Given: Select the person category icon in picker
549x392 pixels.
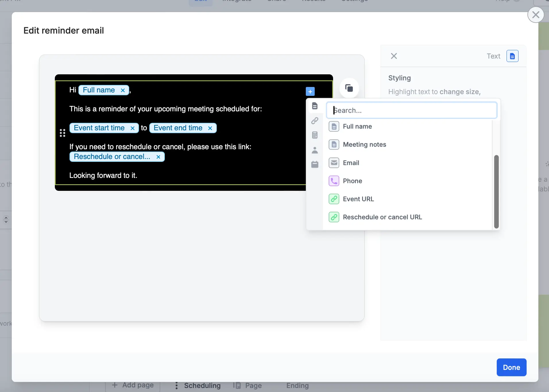Looking at the screenshot, I should (315, 150).
